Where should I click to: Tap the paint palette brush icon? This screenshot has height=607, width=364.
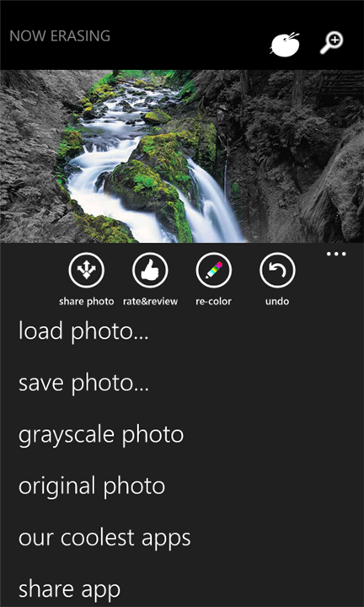click(x=285, y=44)
